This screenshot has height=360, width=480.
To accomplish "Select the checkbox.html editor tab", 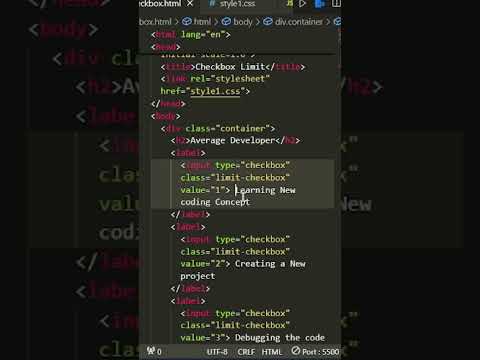I will tap(161, 4).
